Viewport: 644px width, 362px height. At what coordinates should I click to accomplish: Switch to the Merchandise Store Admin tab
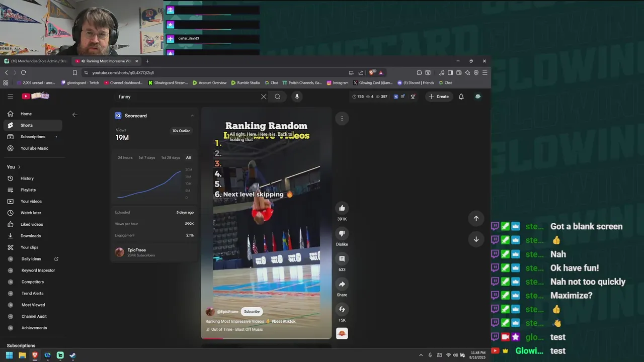pyautogui.click(x=35, y=61)
